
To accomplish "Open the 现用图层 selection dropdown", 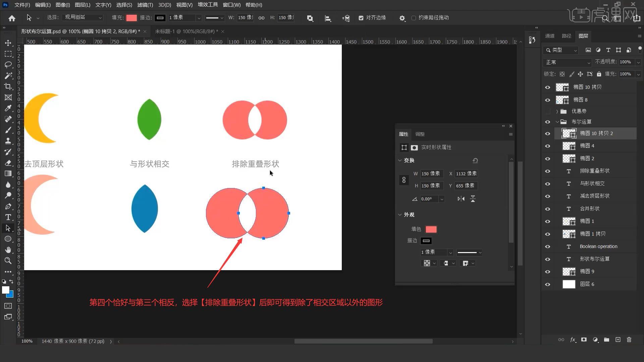I will click(x=83, y=17).
